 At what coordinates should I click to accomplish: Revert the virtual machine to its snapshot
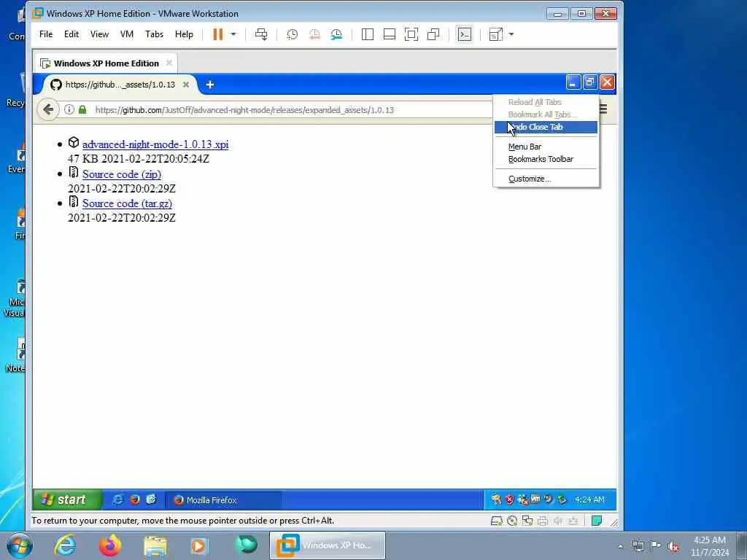(x=314, y=34)
